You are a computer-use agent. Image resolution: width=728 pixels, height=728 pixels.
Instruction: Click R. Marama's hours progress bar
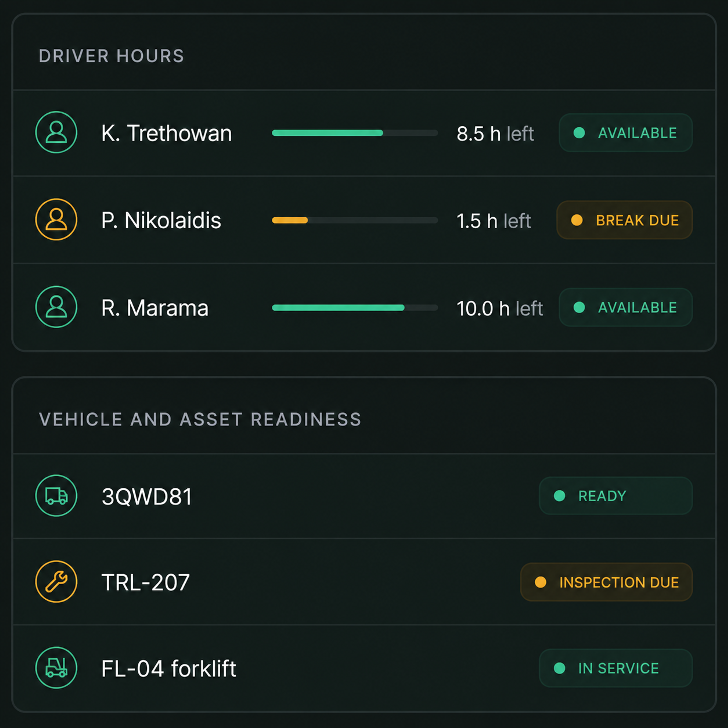click(x=355, y=308)
